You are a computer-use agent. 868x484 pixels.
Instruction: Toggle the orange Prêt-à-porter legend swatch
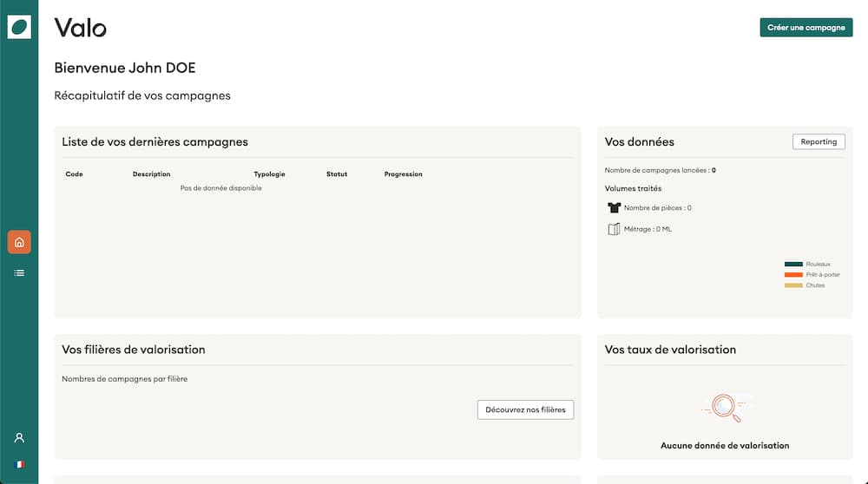(x=793, y=275)
